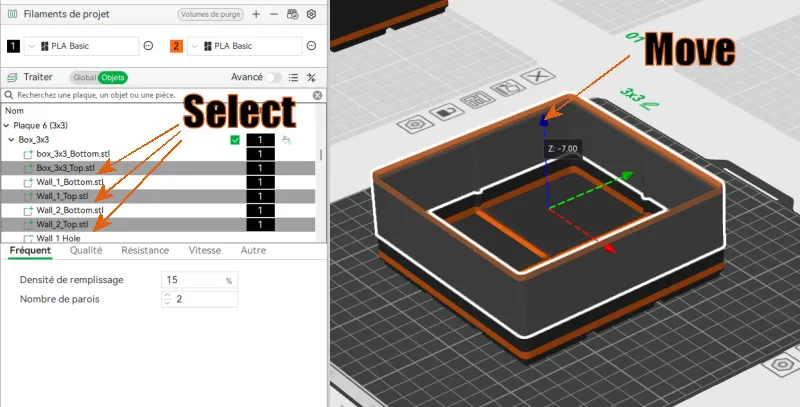Image resolution: width=800 pixels, height=407 pixels.
Task: Decrease Nombre de parois with down arrow
Action: pyautogui.click(x=168, y=303)
